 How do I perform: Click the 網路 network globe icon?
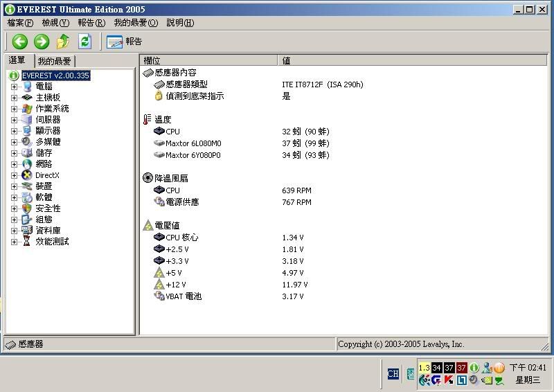27,164
